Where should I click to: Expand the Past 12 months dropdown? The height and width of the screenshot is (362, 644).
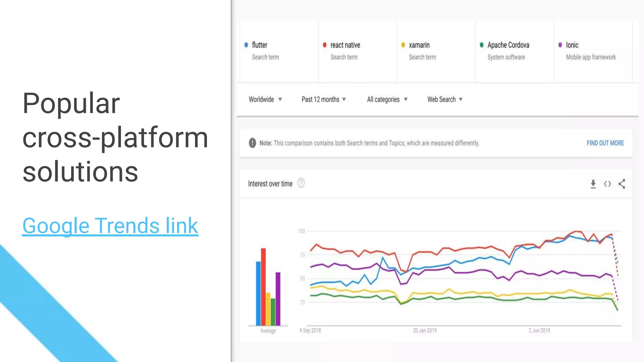pyautogui.click(x=324, y=99)
